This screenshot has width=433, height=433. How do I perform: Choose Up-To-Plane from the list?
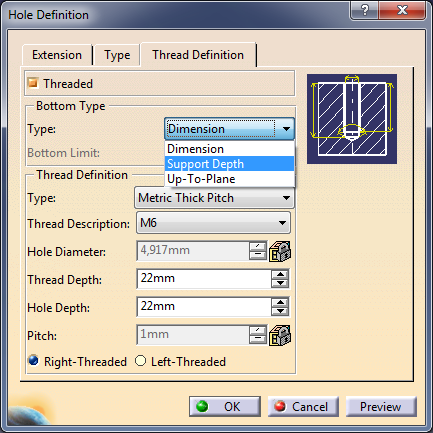coord(229,179)
